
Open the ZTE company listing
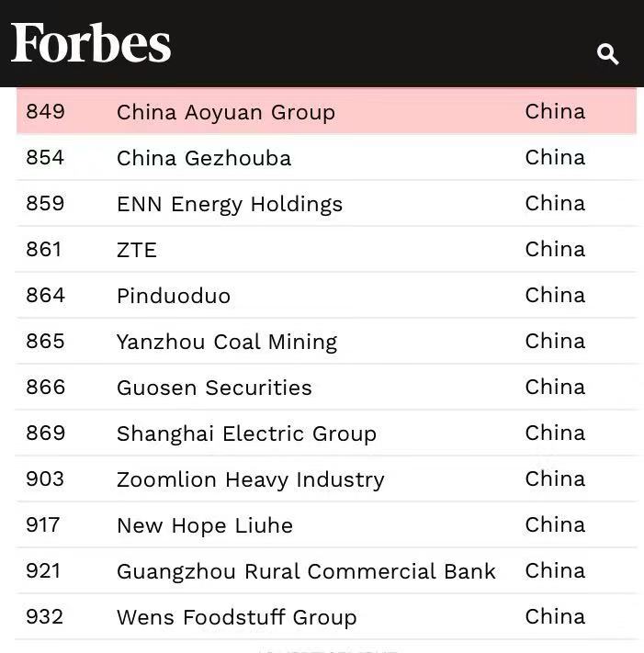[137, 250]
